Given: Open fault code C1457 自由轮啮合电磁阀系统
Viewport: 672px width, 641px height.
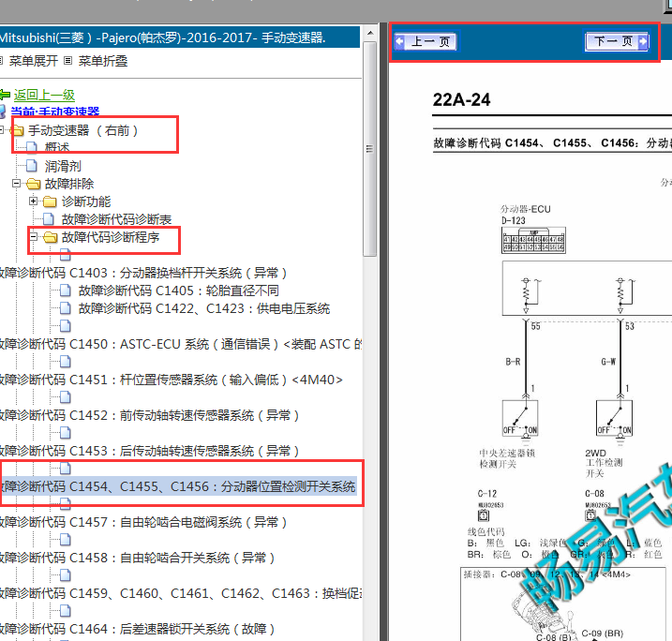Looking at the screenshot, I should (142, 522).
